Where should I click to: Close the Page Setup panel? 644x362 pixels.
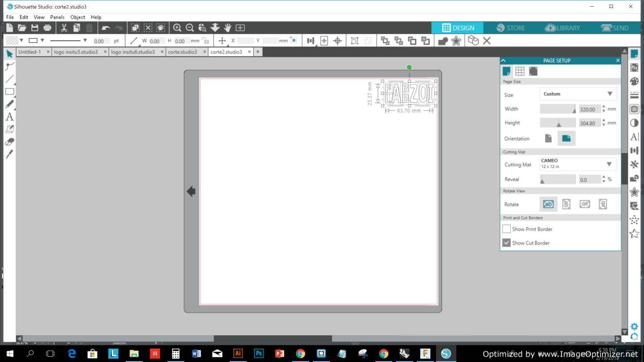coord(618,60)
